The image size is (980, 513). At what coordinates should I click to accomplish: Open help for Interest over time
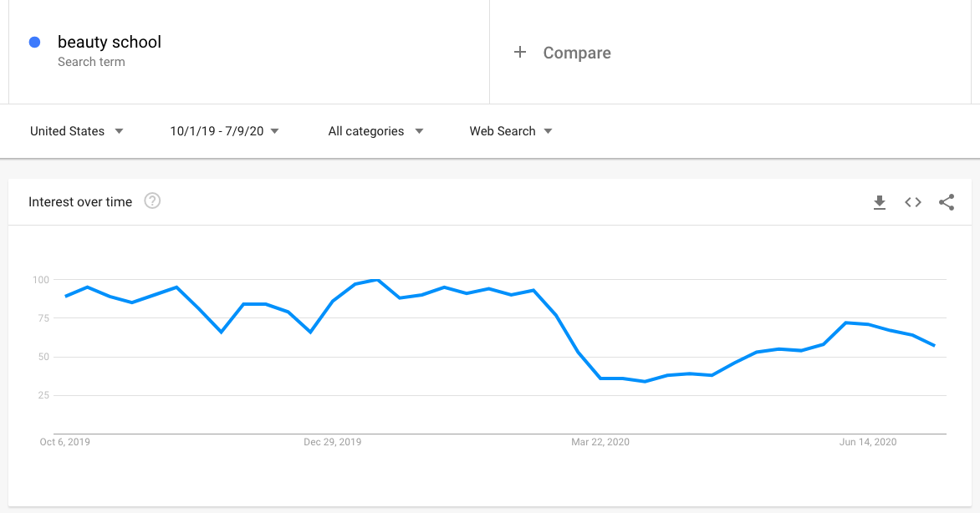(x=152, y=201)
